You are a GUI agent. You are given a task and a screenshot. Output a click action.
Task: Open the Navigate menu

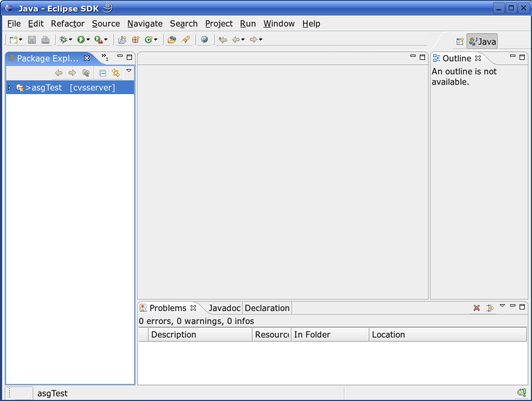click(145, 24)
